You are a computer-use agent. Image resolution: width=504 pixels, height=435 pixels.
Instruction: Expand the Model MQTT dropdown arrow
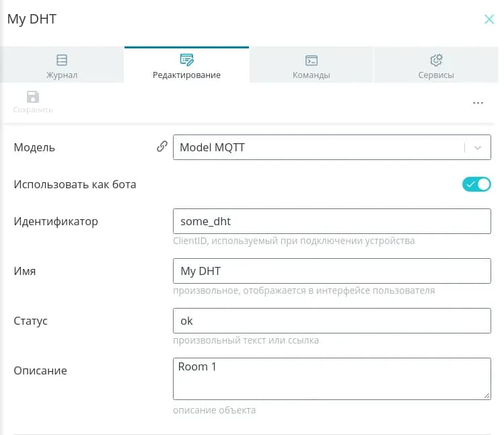478,147
